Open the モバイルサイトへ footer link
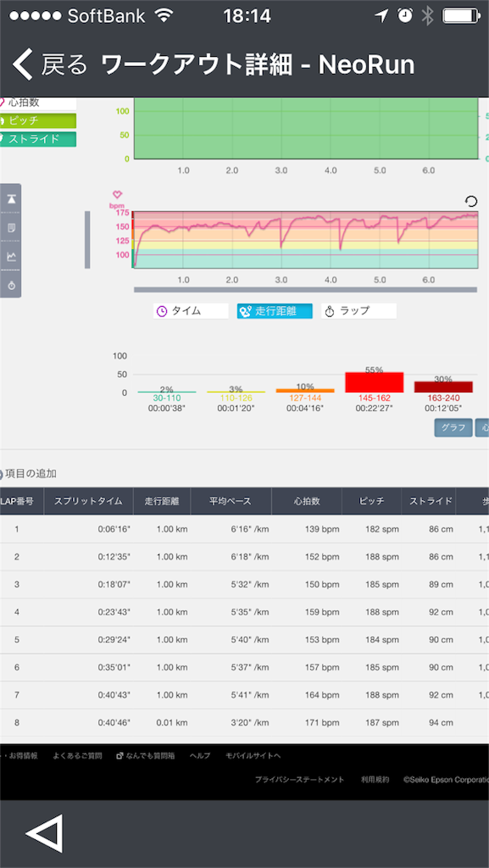Viewport: 489px width, 868px height. (x=253, y=755)
